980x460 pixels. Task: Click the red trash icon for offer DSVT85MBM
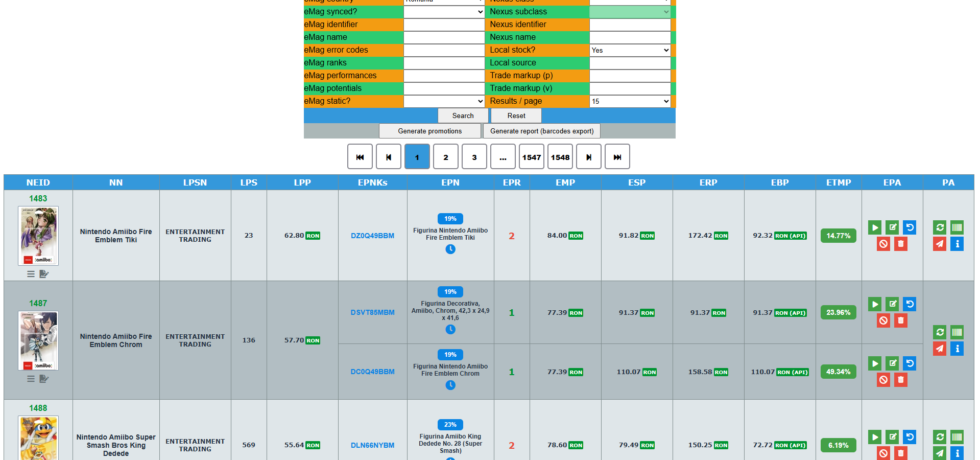(901, 320)
